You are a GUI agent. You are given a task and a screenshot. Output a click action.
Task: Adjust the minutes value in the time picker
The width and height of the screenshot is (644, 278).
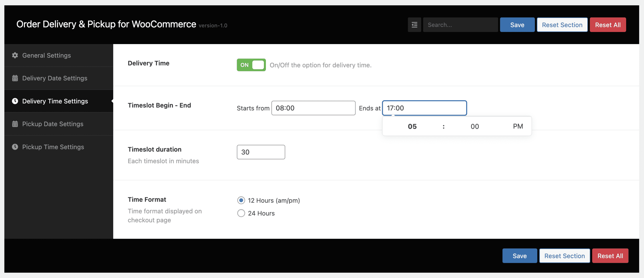click(x=474, y=126)
